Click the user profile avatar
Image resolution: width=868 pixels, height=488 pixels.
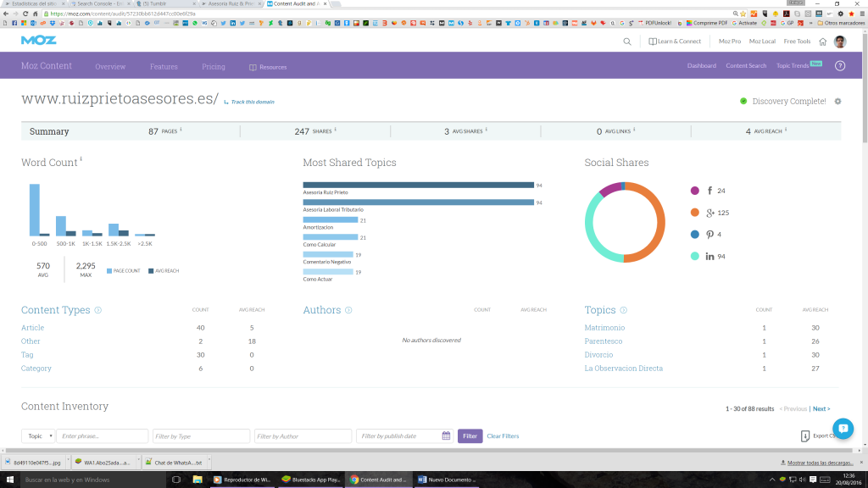point(839,42)
